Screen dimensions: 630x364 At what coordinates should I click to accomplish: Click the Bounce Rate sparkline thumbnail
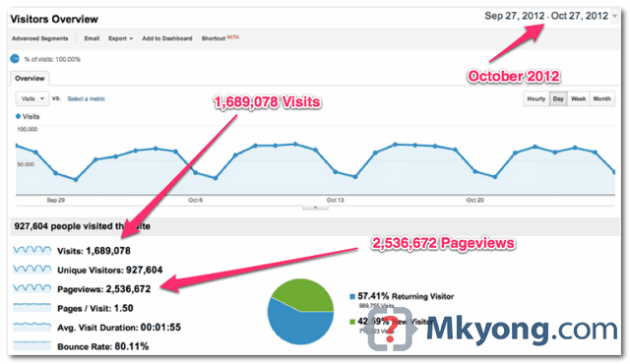(31, 345)
